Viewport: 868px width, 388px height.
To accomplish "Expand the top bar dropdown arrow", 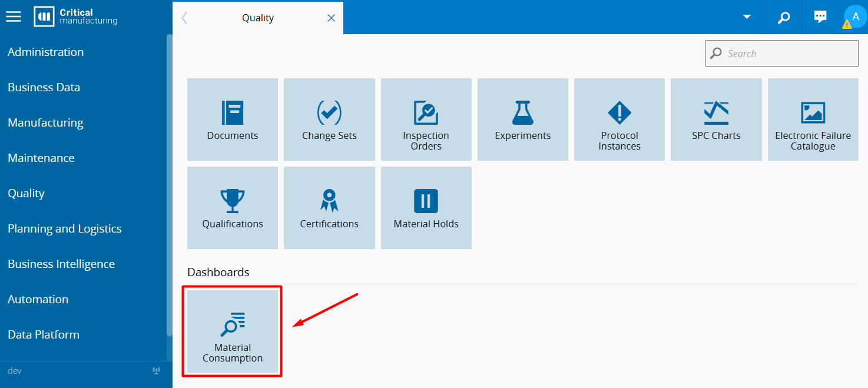I will 747,16.
